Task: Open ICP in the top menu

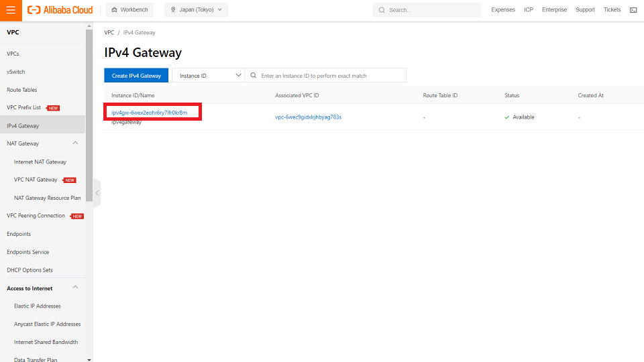Action: (x=528, y=10)
